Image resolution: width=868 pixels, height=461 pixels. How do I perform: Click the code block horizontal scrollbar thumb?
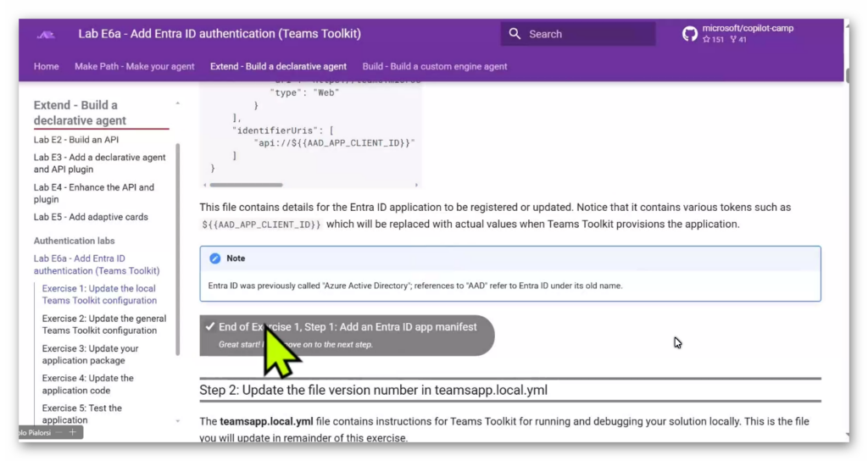pos(247,185)
